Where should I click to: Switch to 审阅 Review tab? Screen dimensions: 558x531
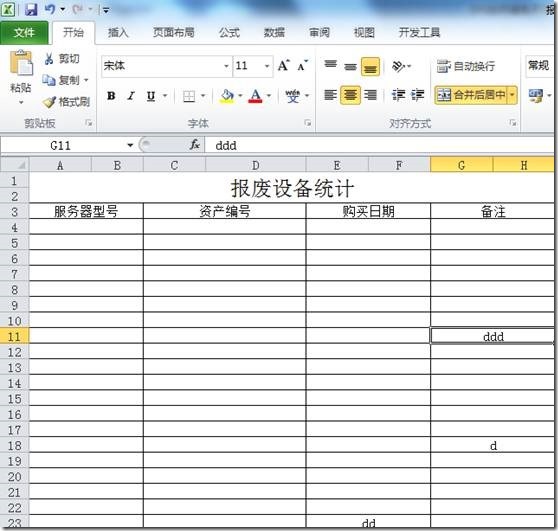tap(319, 33)
